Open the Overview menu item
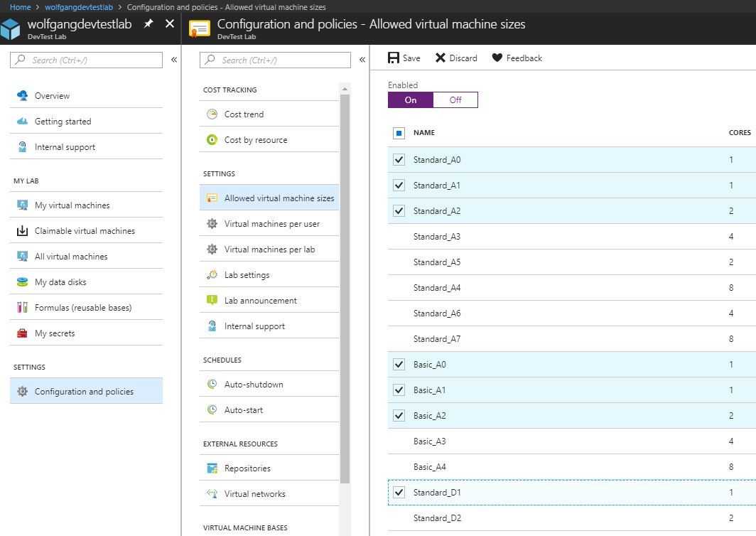 pos(86,95)
